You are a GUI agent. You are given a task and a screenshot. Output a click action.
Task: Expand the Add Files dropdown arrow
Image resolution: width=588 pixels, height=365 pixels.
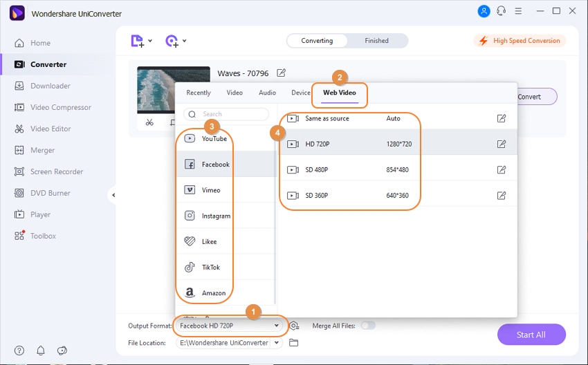[150, 41]
